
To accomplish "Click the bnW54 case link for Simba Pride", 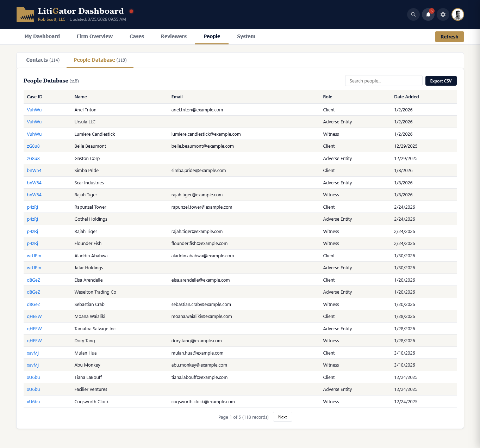I will [34, 170].
